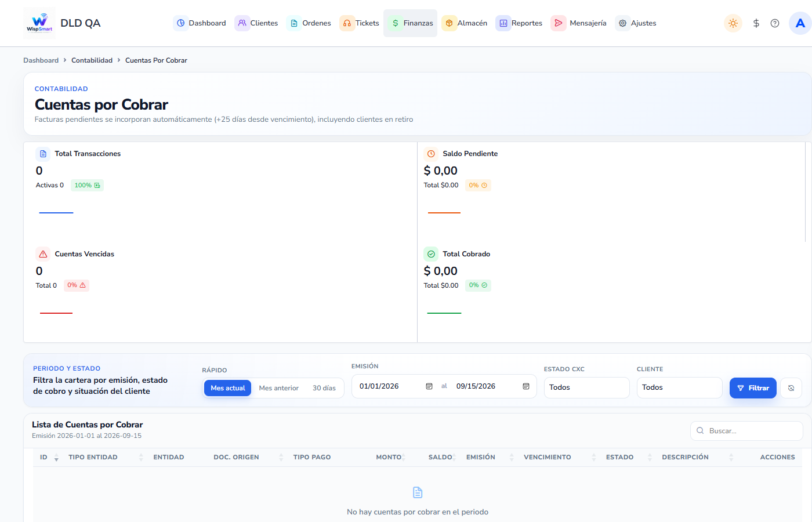Open the Almacén menu
The image size is (812, 522).
click(465, 23)
